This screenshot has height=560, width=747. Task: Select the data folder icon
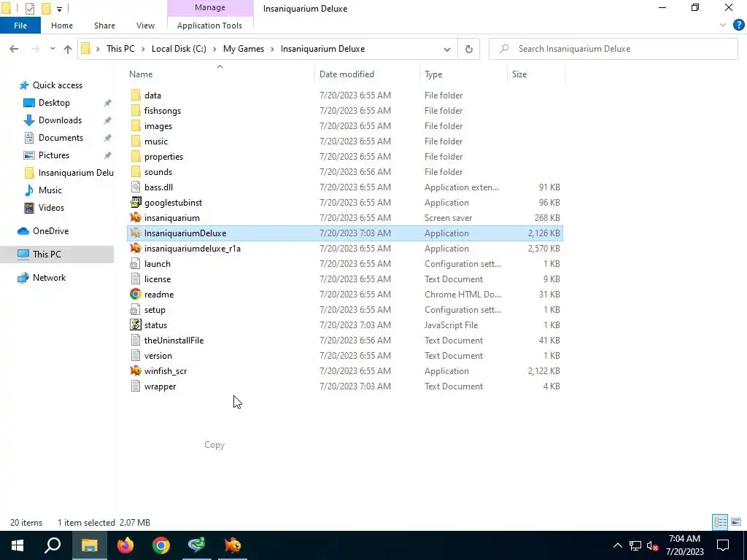tap(136, 96)
